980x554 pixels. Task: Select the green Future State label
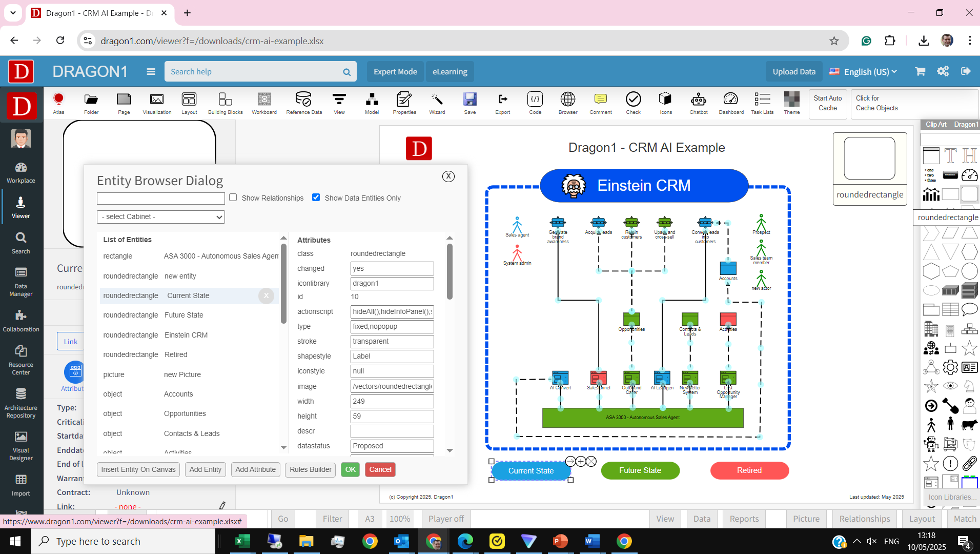click(640, 470)
